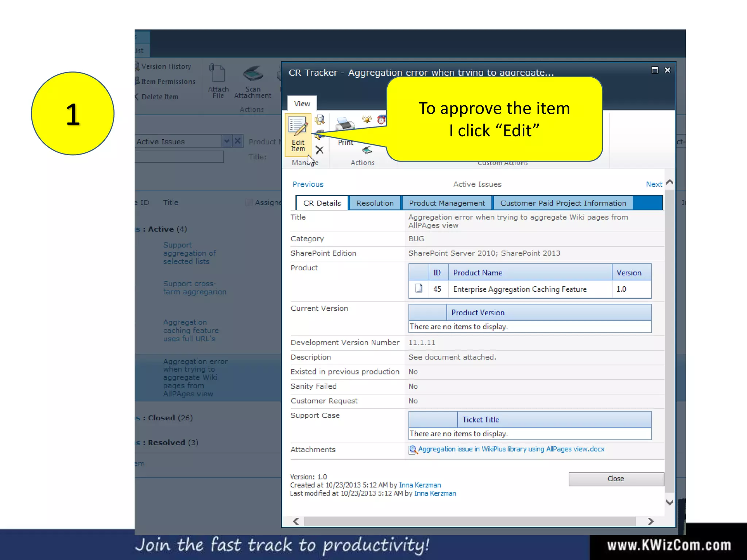Screen dimensions: 747x560
Task: Open the Product Management tab
Action: point(447,203)
